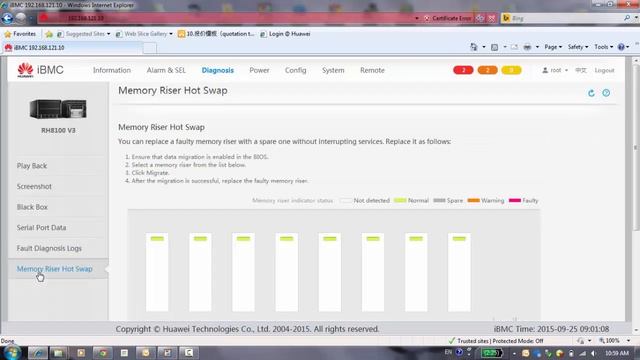This screenshot has height=360, width=640.
Task: Click the volume speaker tray icon
Action: point(594,353)
